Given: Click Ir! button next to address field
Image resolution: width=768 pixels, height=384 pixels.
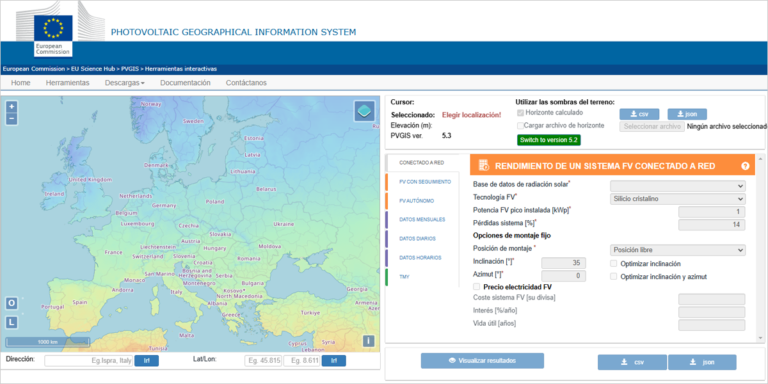Looking at the screenshot, I should [146, 361].
